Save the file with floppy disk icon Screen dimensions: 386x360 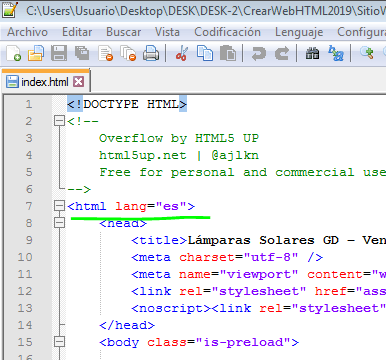(x=59, y=53)
